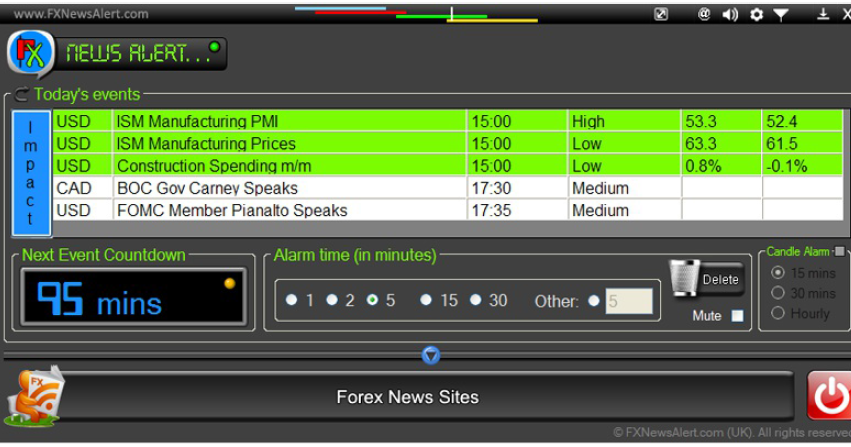Select the 2 minute alarm radio
The image size is (851, 447).
click(332, 299)
